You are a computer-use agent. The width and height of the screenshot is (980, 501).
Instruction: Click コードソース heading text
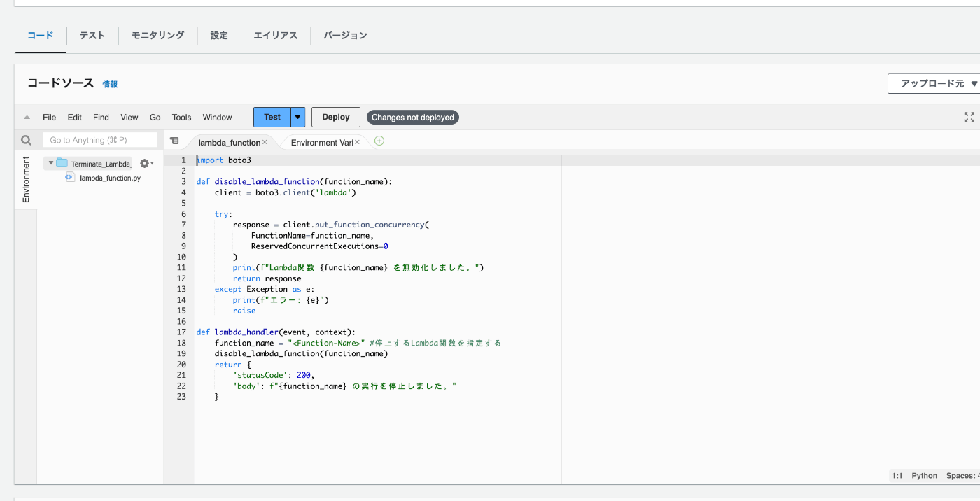click(60, 83)
